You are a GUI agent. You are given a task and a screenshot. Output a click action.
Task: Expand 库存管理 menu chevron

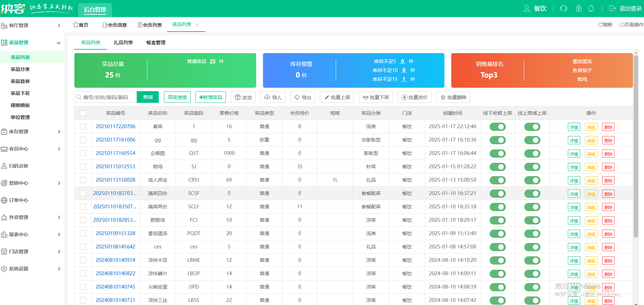59,132
